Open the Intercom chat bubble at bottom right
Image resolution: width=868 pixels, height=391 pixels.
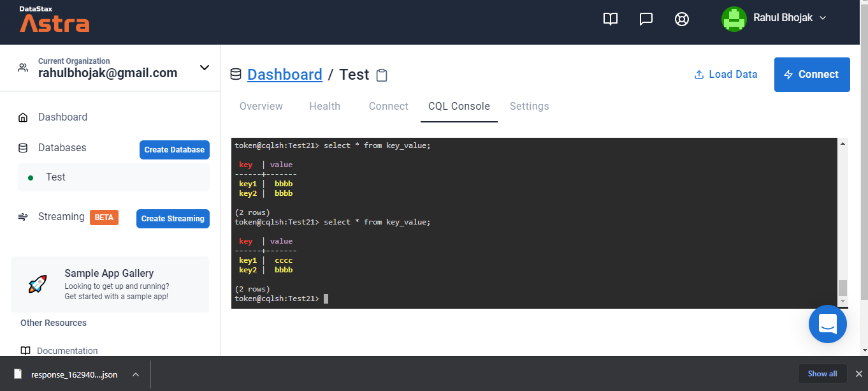coord(827,324)
